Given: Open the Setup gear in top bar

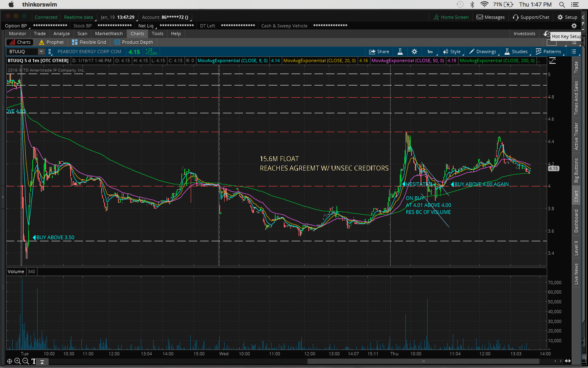Looking at the screenshot, I should click(x=567, y=17).
